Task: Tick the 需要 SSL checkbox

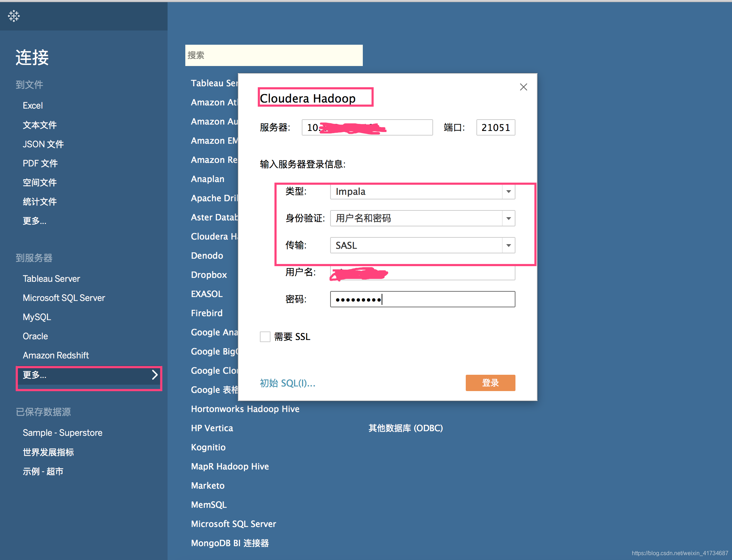Action: (x=265, y=336)
